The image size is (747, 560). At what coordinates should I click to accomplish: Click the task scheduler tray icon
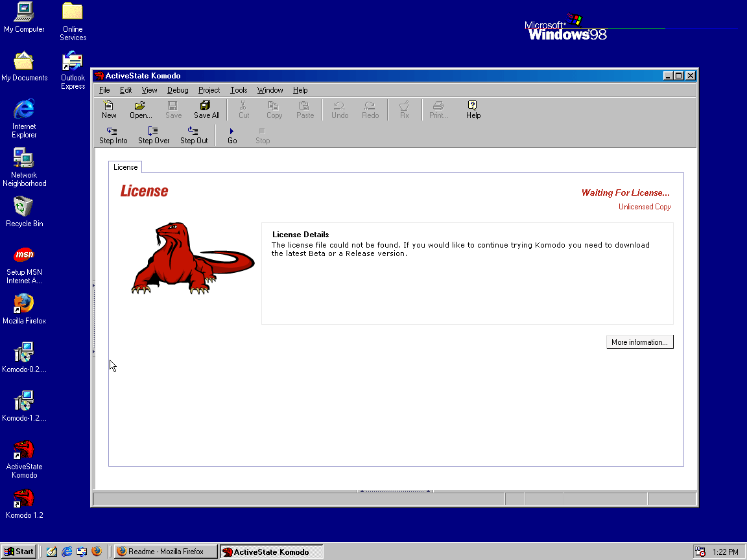pyautogui.click(x=700, y=552)
